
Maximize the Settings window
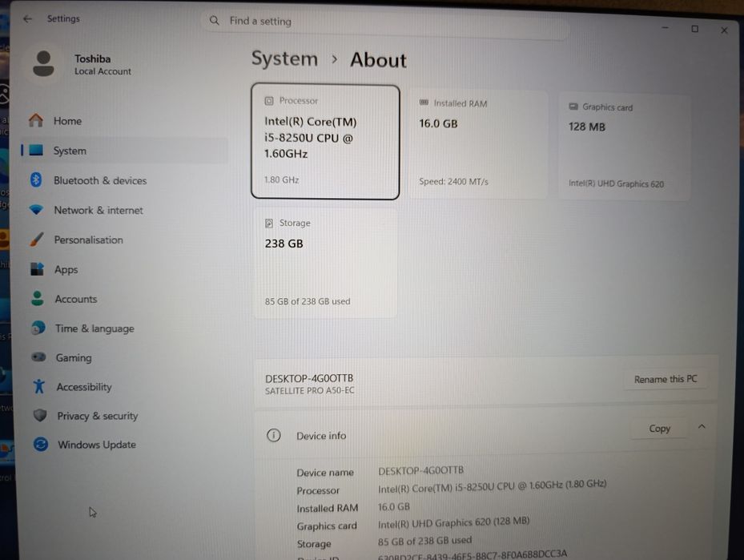pyautogui.click(x=694, y=29)
